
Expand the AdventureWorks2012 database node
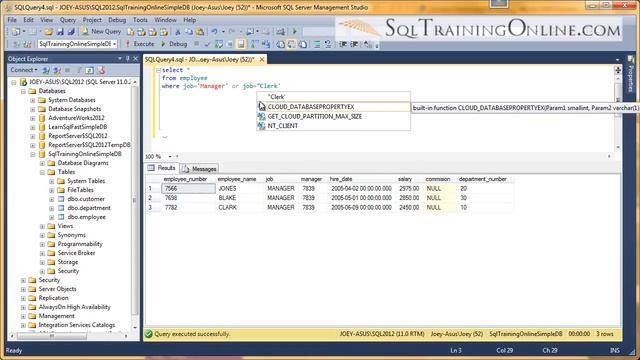pyautogui.click(x=33, y=118)
